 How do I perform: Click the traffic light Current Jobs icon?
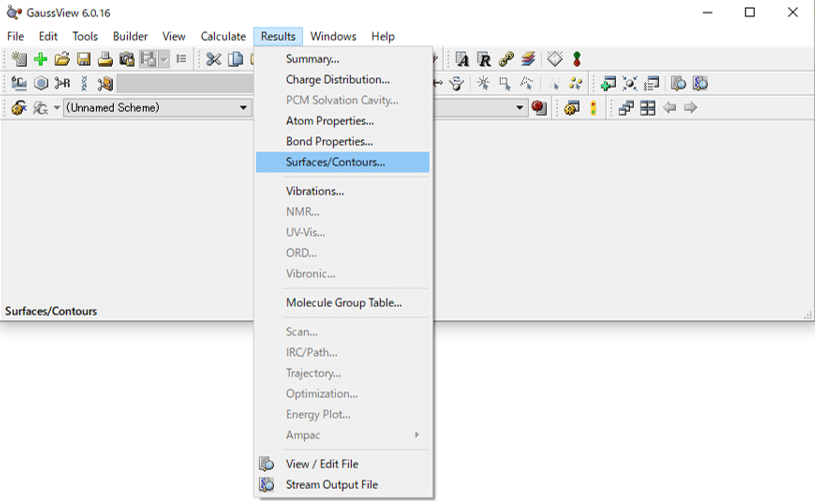(593, 108)
